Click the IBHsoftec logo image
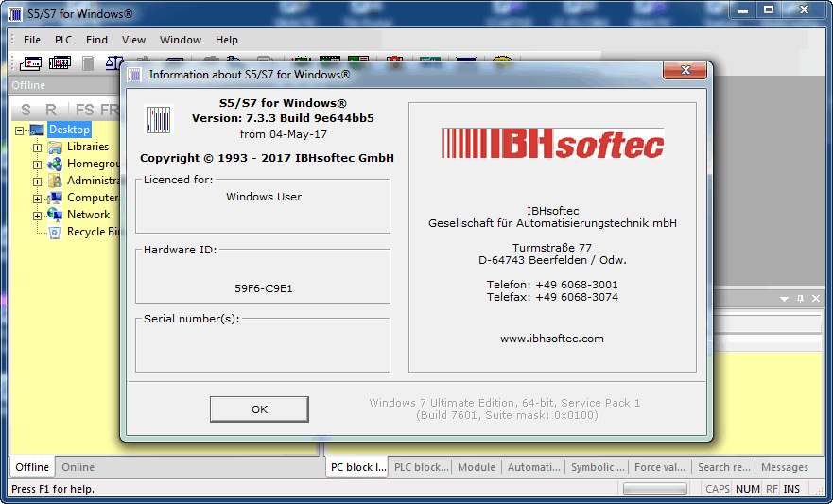Image resolution: width=833 pixels, height=504 pixels. pos(552,143)
